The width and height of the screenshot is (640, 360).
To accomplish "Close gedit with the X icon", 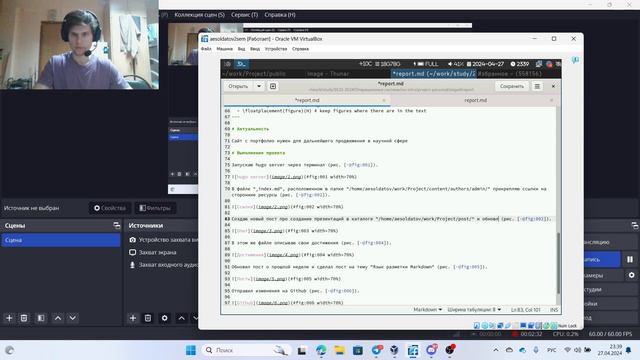I will click(553, 86).
